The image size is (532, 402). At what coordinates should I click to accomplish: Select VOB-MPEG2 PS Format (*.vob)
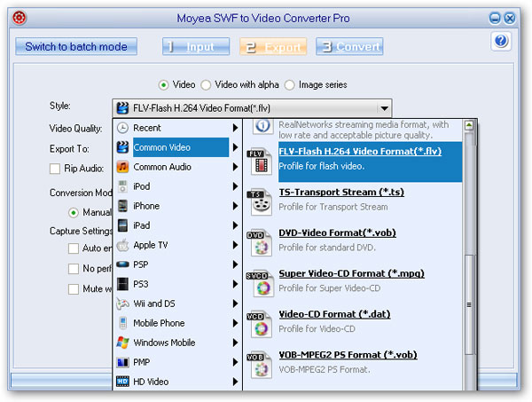(348, 355)
